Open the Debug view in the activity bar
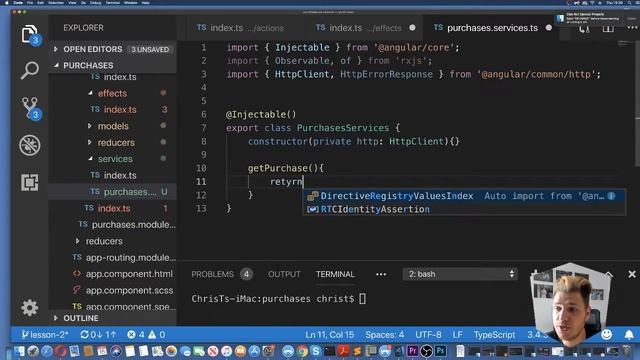The height and width of the screenshot is (360, 640). pos(30,145)
